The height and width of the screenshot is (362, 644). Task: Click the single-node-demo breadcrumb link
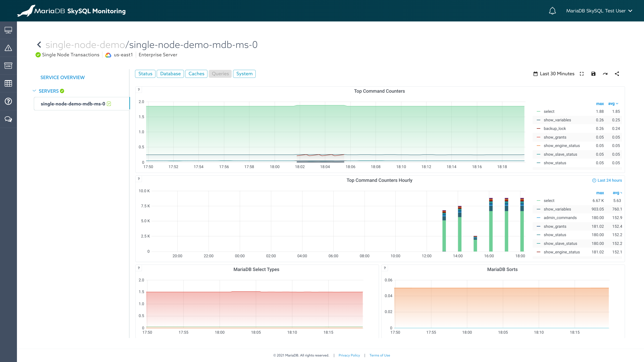coord(85,45)
